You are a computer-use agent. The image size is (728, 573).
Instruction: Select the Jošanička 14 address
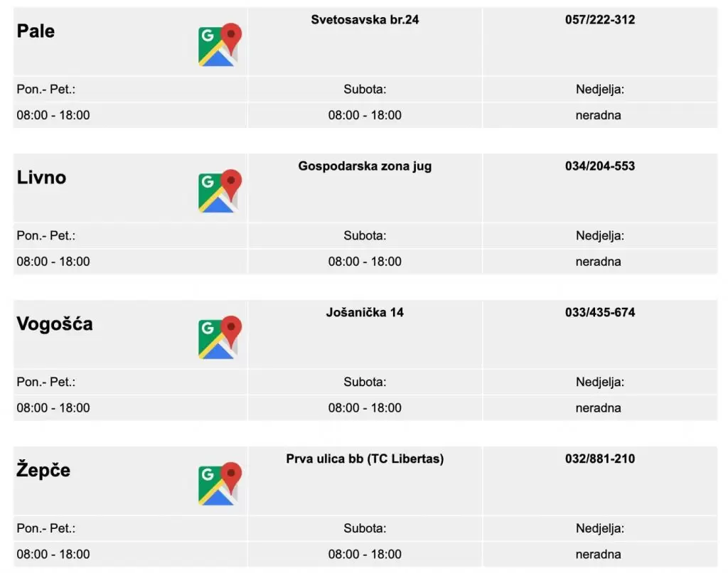[365, 313]
